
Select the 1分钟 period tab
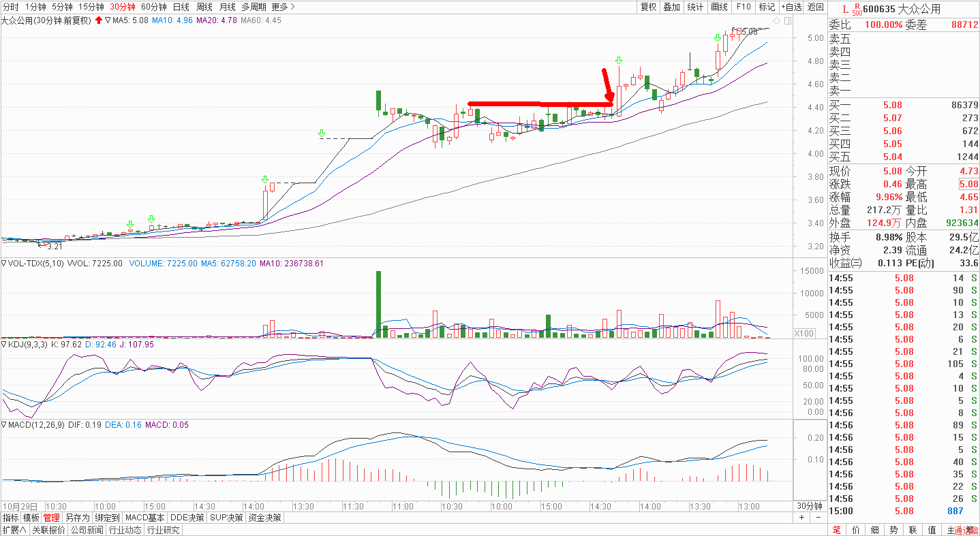(x=35, y=7)
